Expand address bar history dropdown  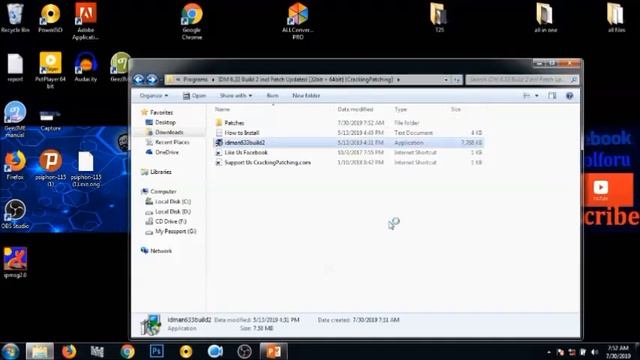pos(446,80)
